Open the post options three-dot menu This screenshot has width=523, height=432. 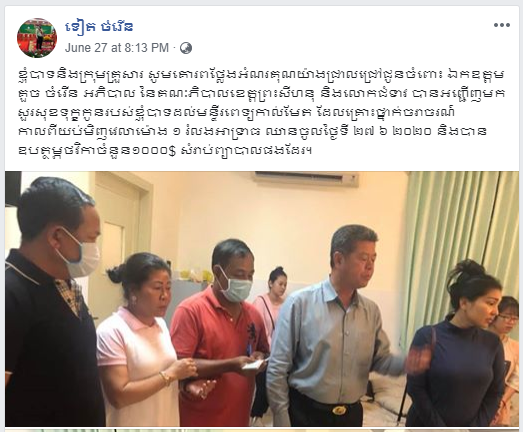502,25
